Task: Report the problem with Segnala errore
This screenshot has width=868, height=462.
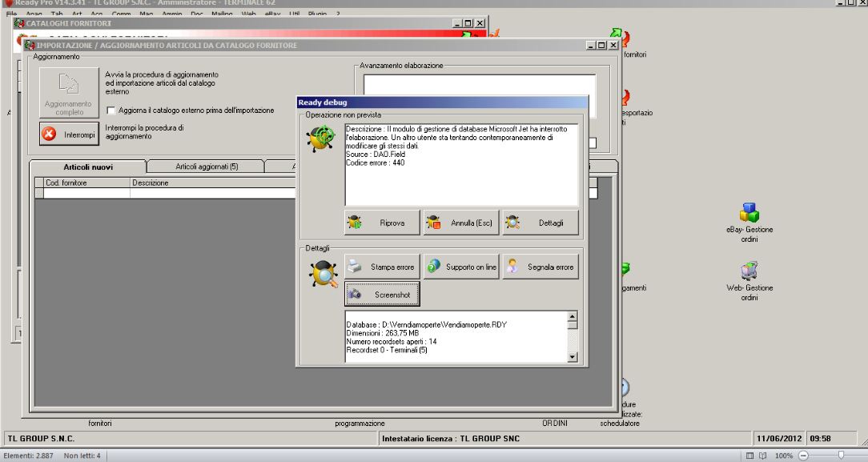Action: [x=540, y=267]
